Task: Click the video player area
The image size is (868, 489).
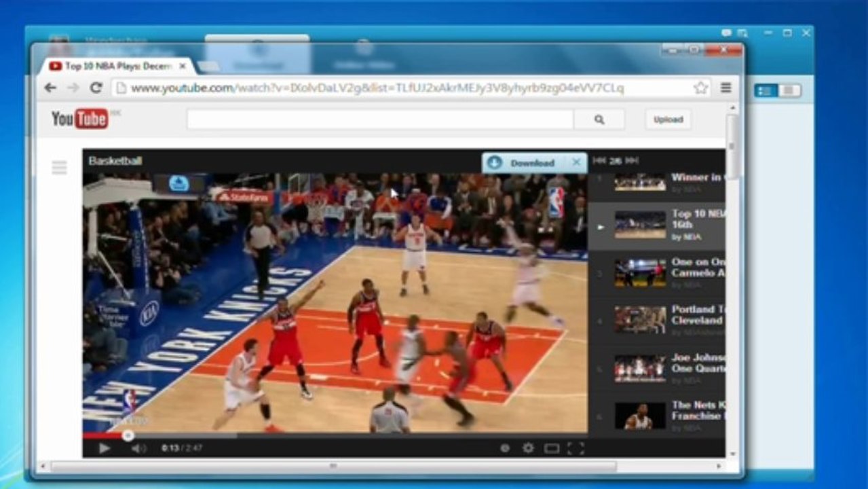Action: (x=335, y=302)
